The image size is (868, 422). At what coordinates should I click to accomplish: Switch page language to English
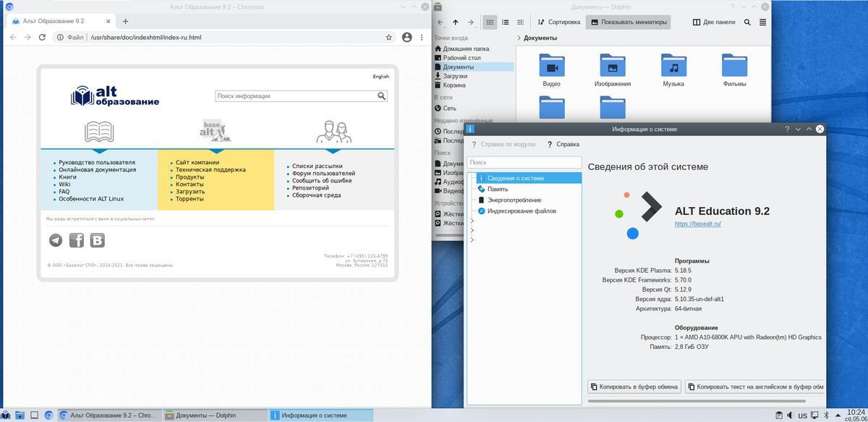380,76
